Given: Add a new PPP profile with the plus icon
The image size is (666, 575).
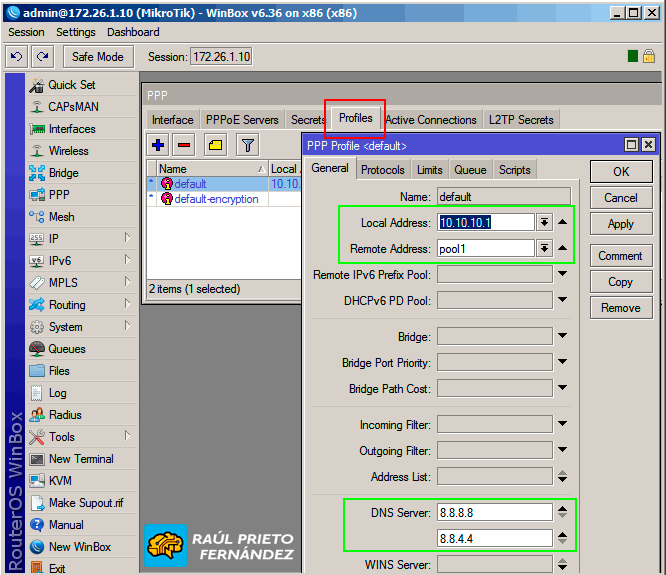Looking at the screenshot, I should [x=158, y=146].
